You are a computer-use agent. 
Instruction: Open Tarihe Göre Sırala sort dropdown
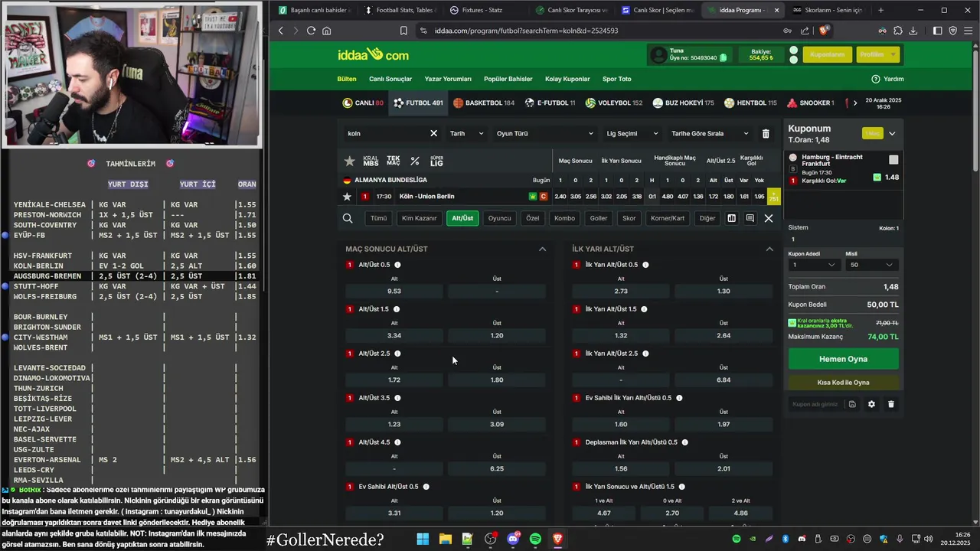(710, 133)
